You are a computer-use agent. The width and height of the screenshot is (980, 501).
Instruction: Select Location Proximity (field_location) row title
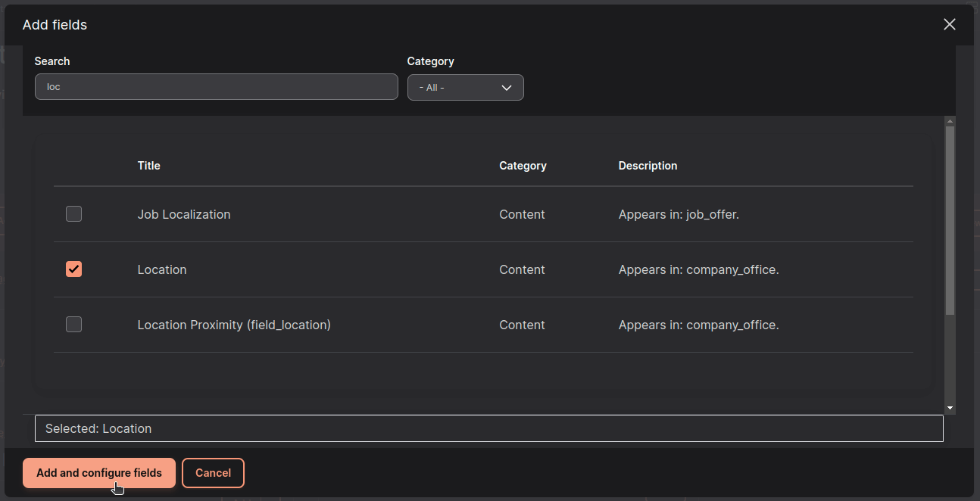234,325
